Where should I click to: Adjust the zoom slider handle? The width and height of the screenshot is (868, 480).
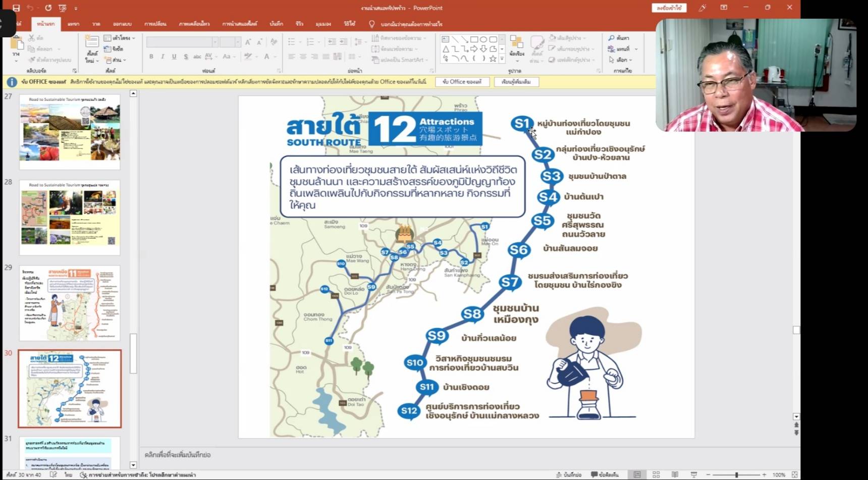(x=736, y=474)
